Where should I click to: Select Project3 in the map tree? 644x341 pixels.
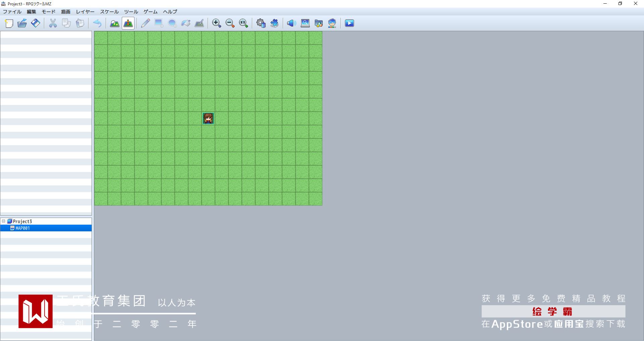(22, 221)
